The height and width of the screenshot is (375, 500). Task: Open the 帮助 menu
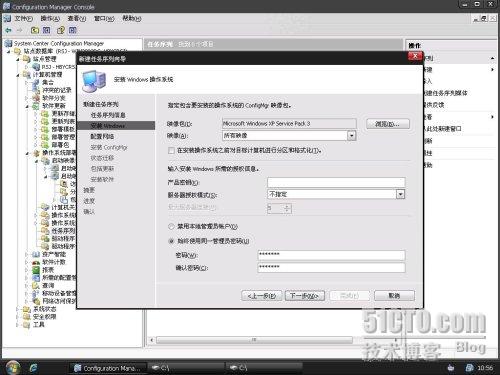(x=132, y=18)
